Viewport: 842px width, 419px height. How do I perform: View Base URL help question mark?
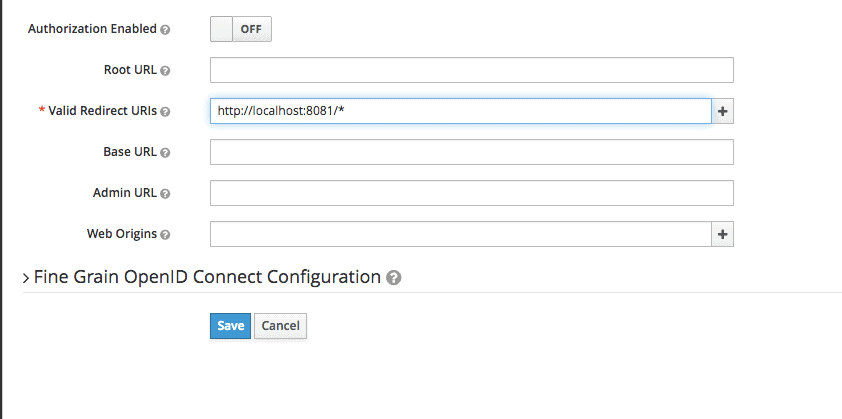[x=165, y=153]
